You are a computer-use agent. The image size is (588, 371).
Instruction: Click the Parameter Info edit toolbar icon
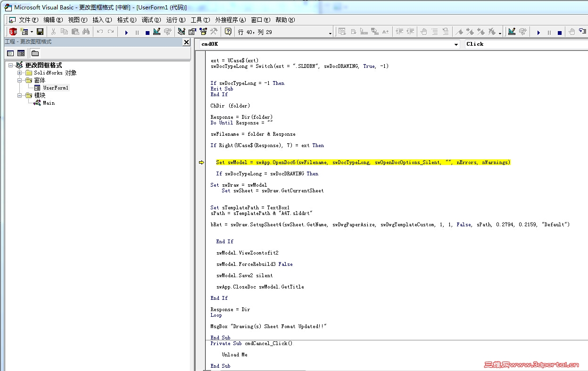[x=375, y=32]
